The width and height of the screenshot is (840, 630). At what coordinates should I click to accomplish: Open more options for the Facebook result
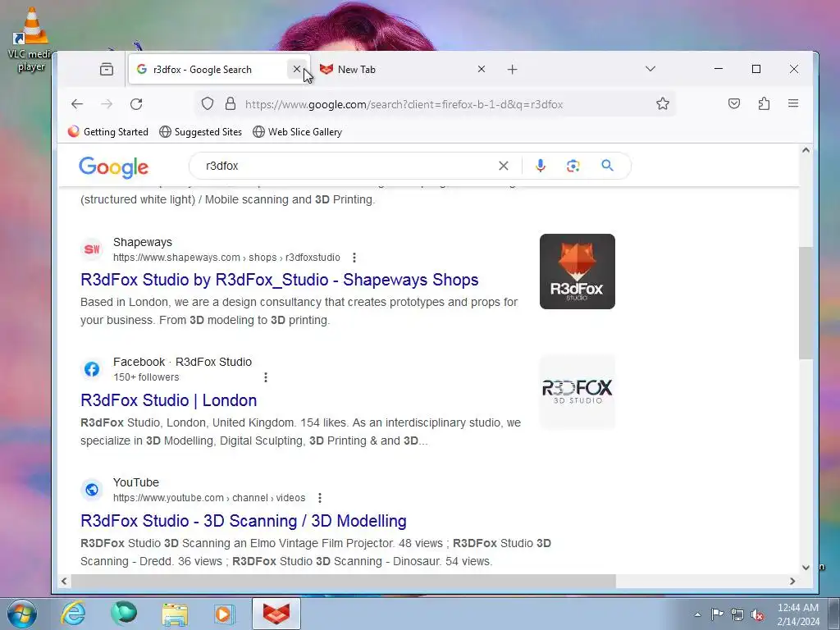pyautogui.click(x=266, y=377)
